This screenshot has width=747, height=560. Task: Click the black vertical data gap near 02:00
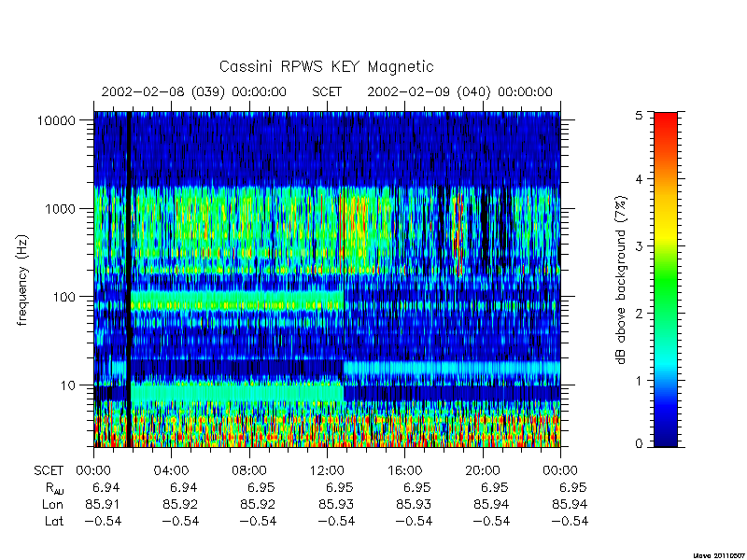click(x=129, y=279)
